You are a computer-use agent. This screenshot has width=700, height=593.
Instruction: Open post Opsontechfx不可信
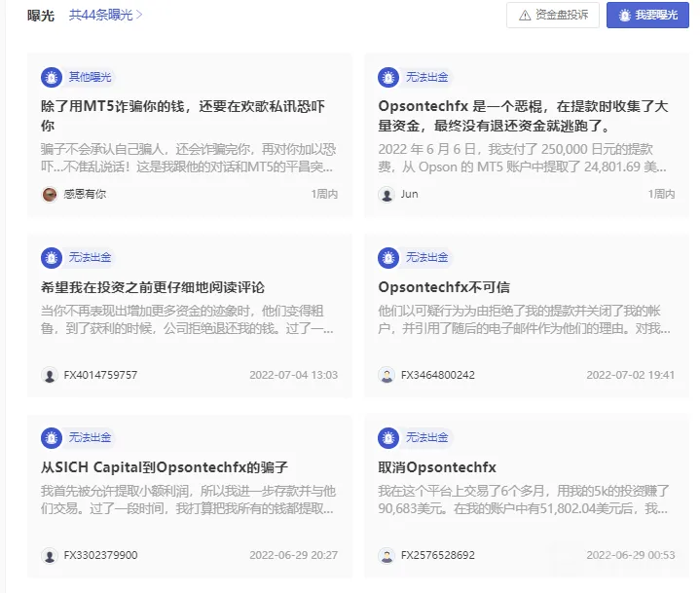444,287
